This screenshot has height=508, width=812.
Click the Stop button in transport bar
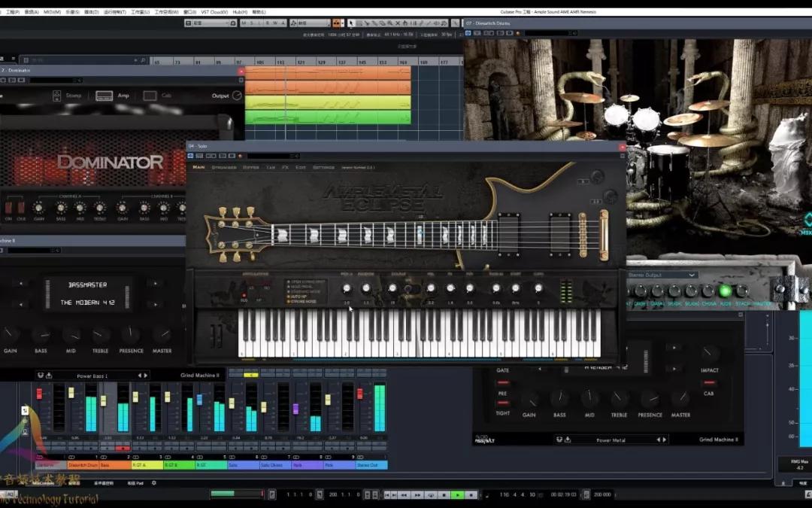(444, 495)
